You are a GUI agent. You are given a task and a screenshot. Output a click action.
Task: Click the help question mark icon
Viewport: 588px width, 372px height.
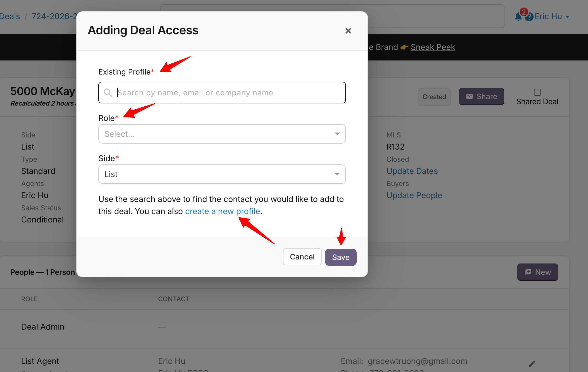(x=529, y=17)
